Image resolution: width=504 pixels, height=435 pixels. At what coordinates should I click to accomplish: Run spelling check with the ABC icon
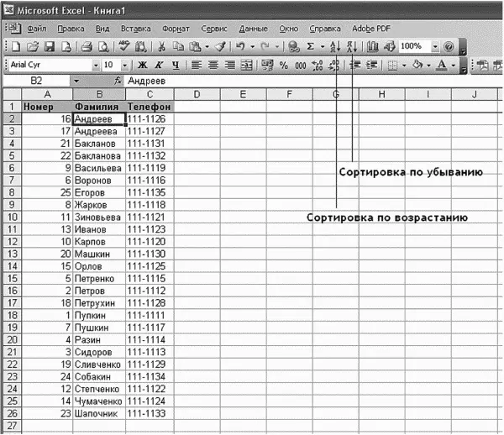(123, 46)
